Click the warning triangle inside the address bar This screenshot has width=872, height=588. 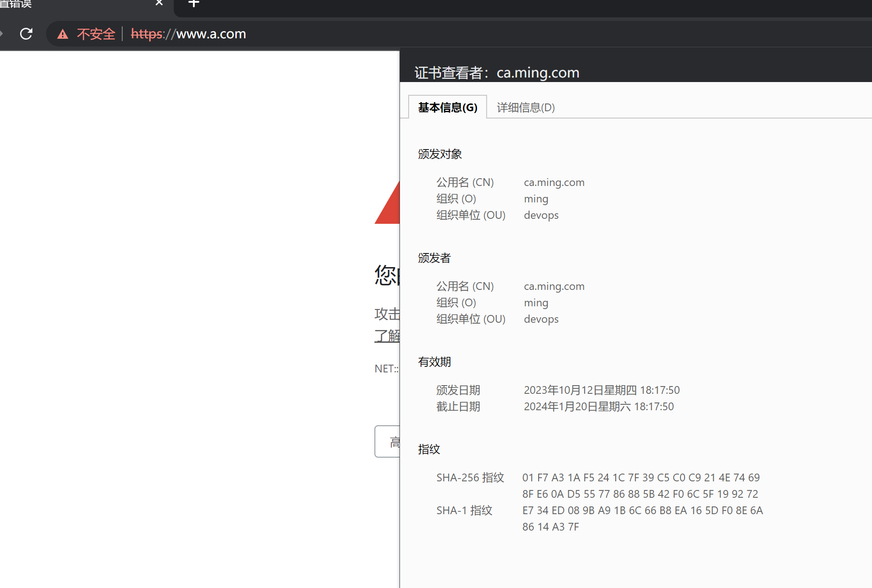pos(62,34)
